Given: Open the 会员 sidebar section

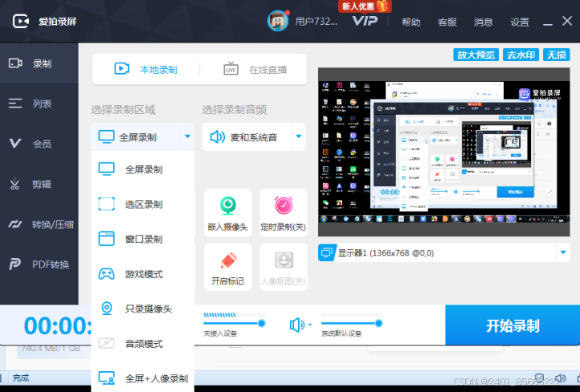Looking at the screenshot, I should (39, 144).
